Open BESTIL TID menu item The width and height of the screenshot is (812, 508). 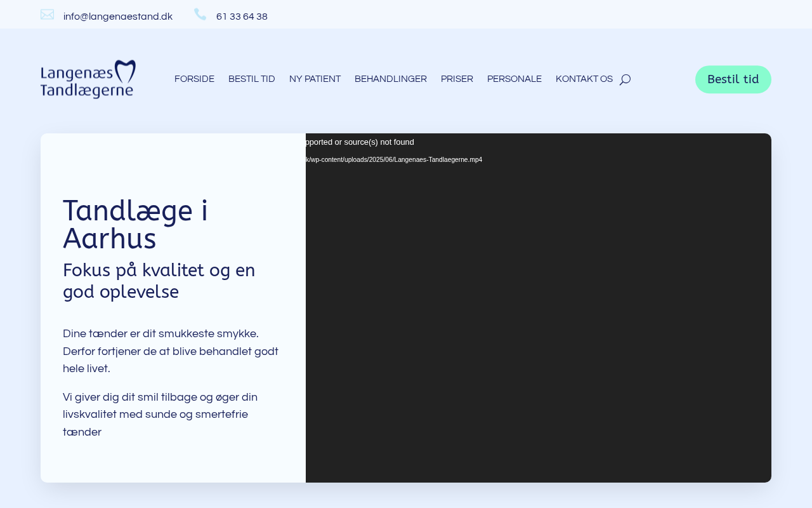(x=252, y=79)
